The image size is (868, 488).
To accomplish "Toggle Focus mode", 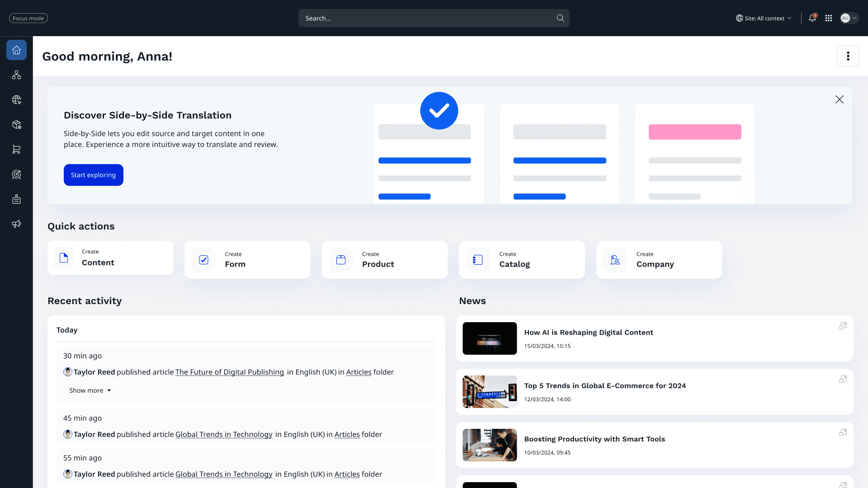I will pos(28,18).
